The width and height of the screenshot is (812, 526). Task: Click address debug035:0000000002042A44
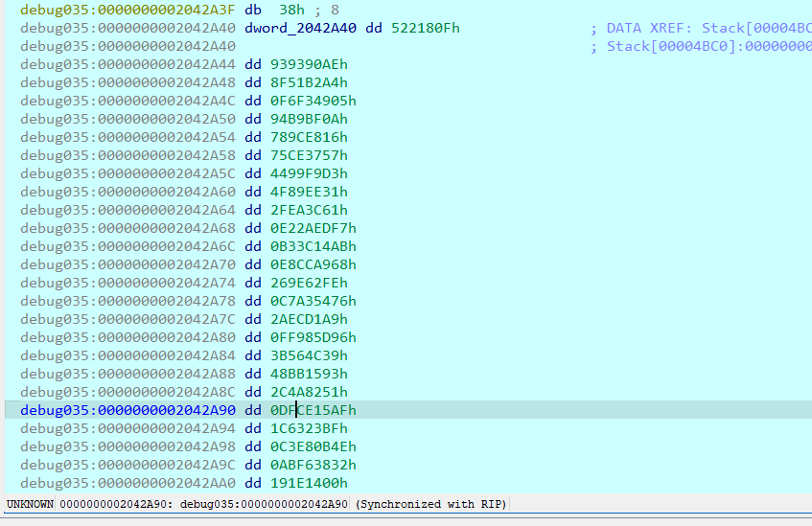pyautogui.click(x=128, y=64)
